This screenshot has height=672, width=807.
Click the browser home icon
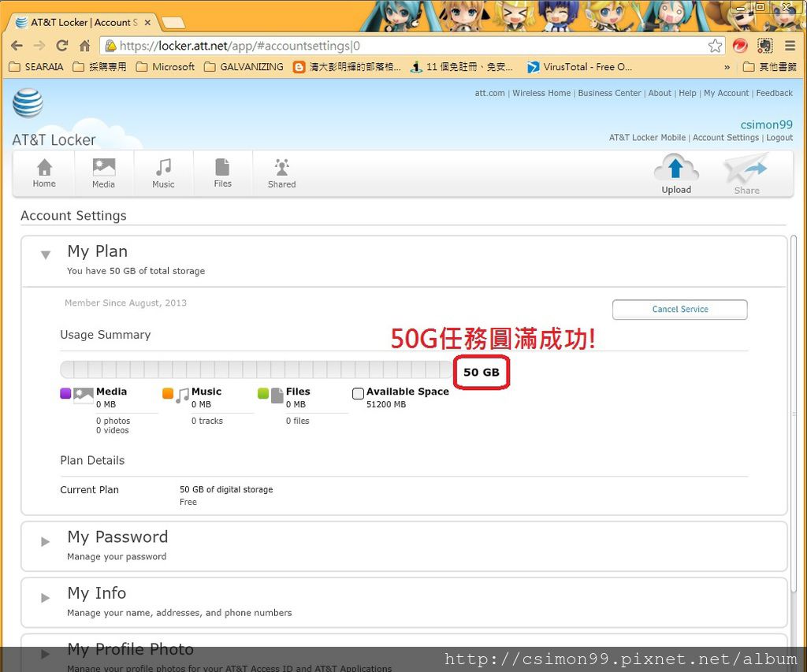coord(85,46)
